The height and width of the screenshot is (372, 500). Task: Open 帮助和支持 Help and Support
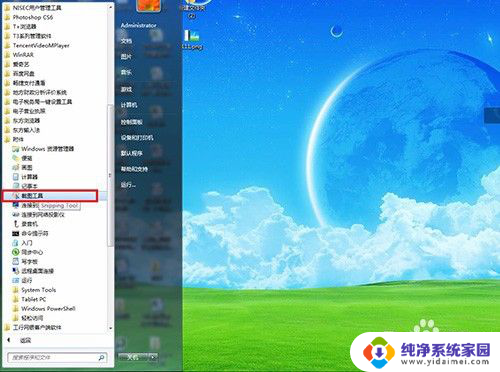click(134, 169)
